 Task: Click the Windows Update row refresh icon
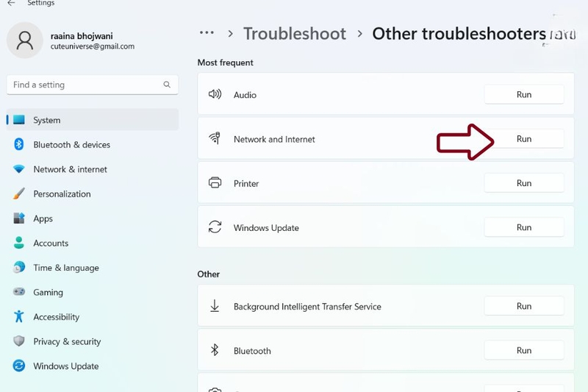[215, 227]
